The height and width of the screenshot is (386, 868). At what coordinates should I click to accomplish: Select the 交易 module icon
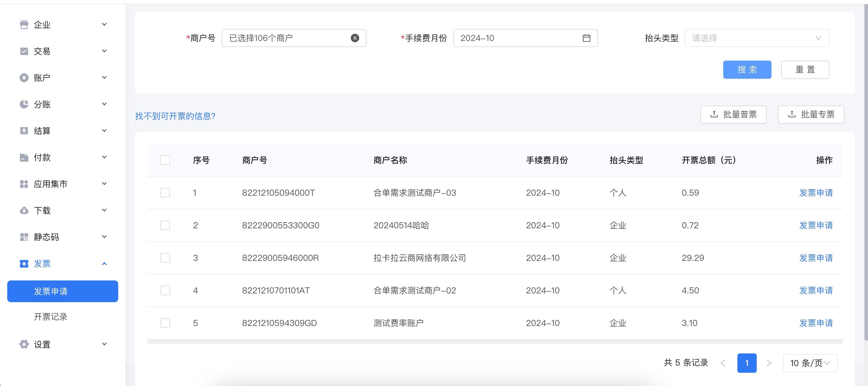click(24, 51)
